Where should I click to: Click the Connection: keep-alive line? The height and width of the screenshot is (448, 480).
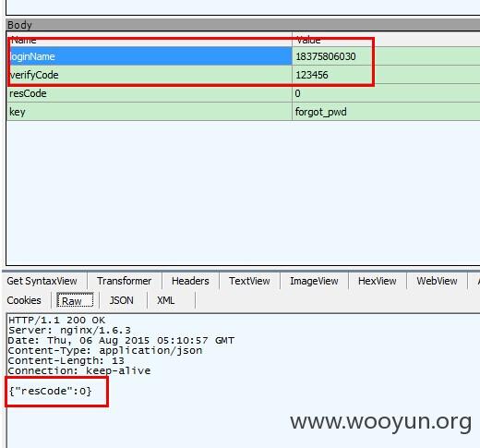click(x=79, y=370)
